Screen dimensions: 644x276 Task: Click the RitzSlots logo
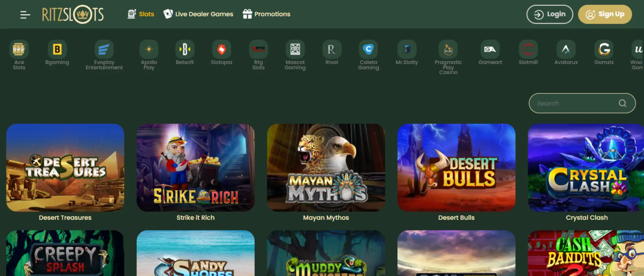click(73, 14)
